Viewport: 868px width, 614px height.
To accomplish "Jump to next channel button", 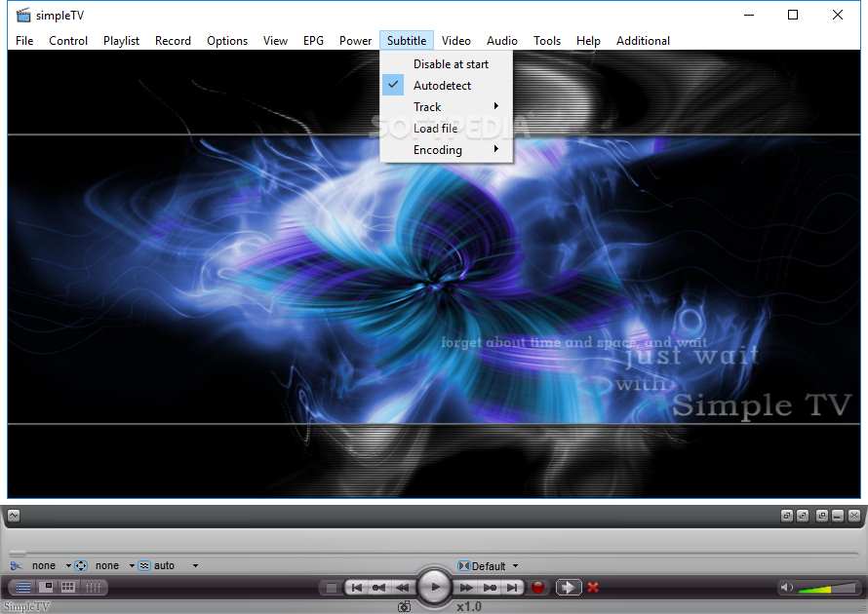I will pos(513,588).
